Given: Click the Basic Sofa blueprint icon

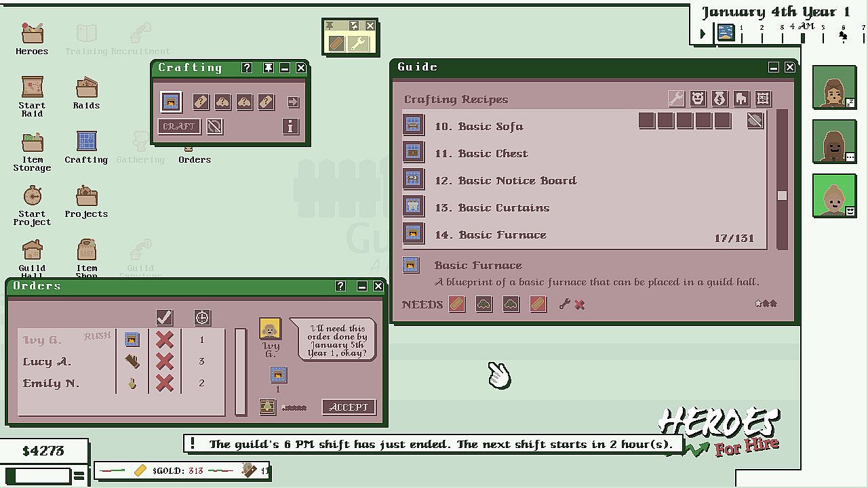Looking at the screenshot, I should coord(413,125).
